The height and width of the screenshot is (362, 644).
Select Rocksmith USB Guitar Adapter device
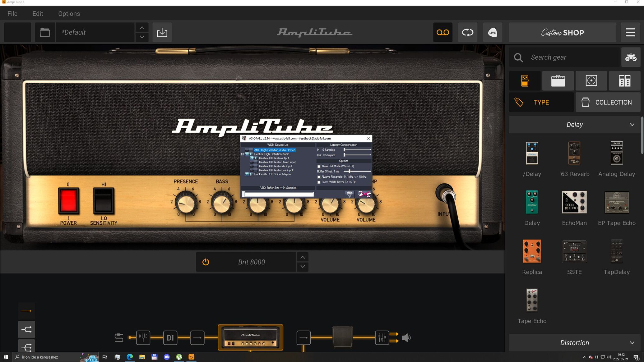click(272, 174)
